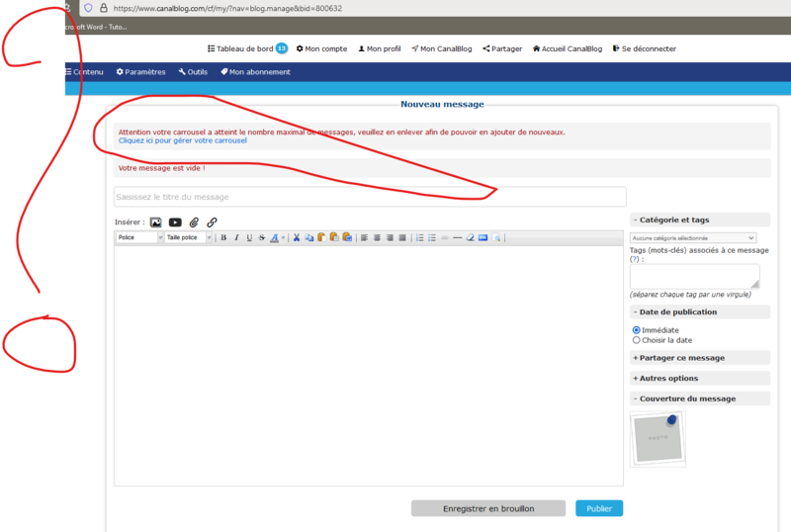
Task: Open the Paramètres menu
Action: click(x=140, y=72)
